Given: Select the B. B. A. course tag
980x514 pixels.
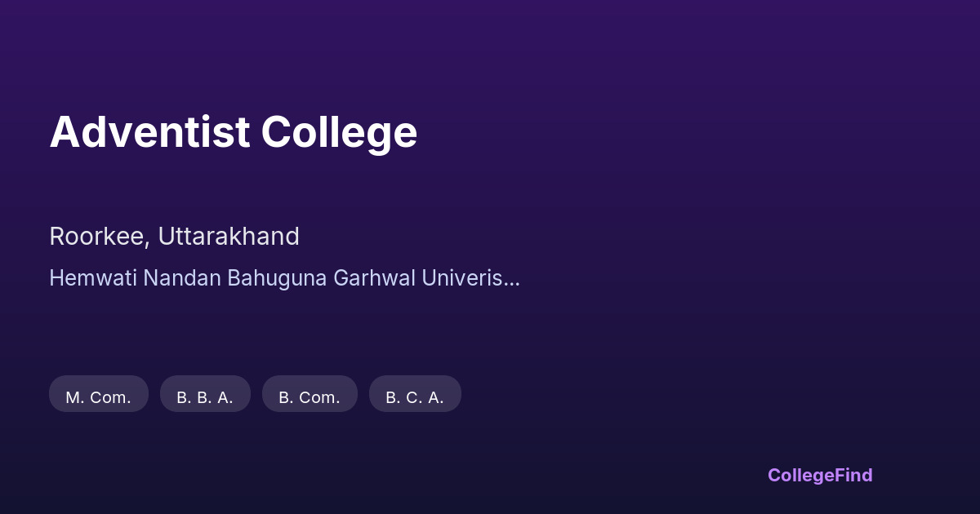Looking at the screenshot, I should [205, 397].
